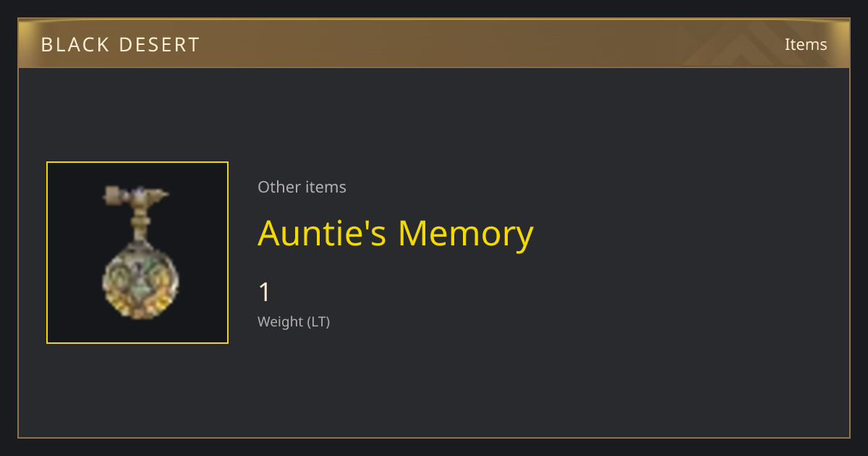
Task: Click the word Other in the category text
Action: 278,187
